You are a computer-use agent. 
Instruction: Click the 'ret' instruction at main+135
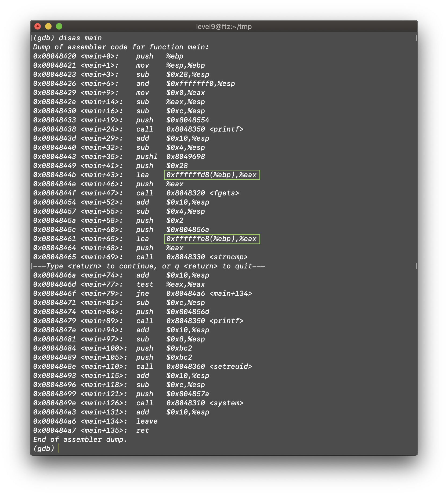142,430
